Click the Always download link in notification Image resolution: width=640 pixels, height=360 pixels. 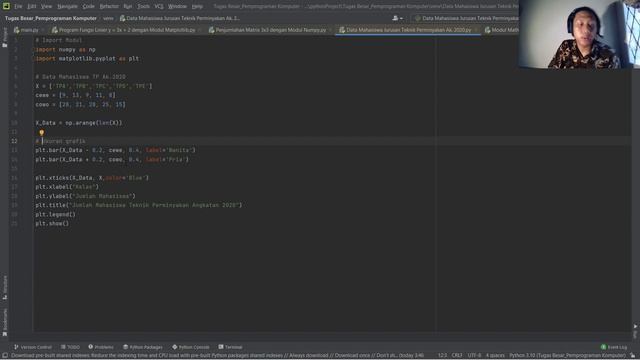coord(309,356)
